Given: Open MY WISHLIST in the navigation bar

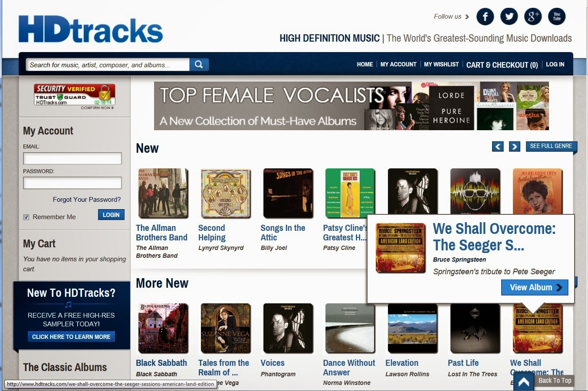Looking at the screenshot, I should coord(441,64).
